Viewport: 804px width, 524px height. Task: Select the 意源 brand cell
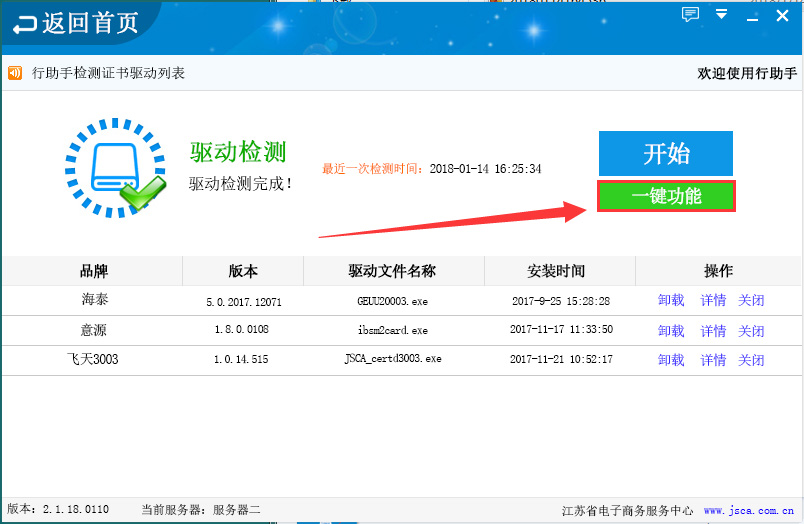pyautogui.click(x=93, y=330)
